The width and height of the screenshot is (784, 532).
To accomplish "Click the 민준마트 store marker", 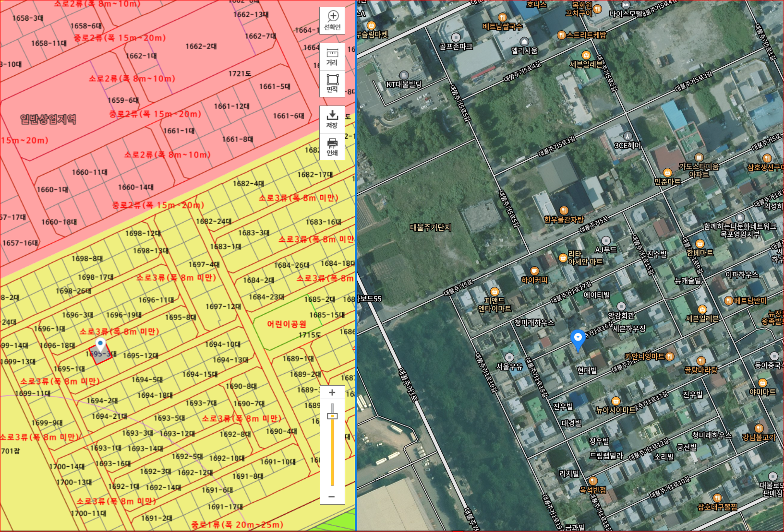I will coord(667,177).
